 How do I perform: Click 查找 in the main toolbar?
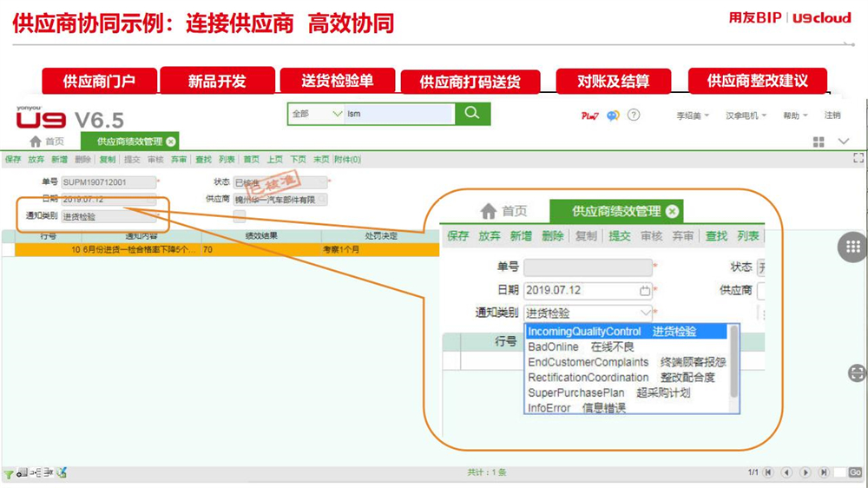(203, 160)
